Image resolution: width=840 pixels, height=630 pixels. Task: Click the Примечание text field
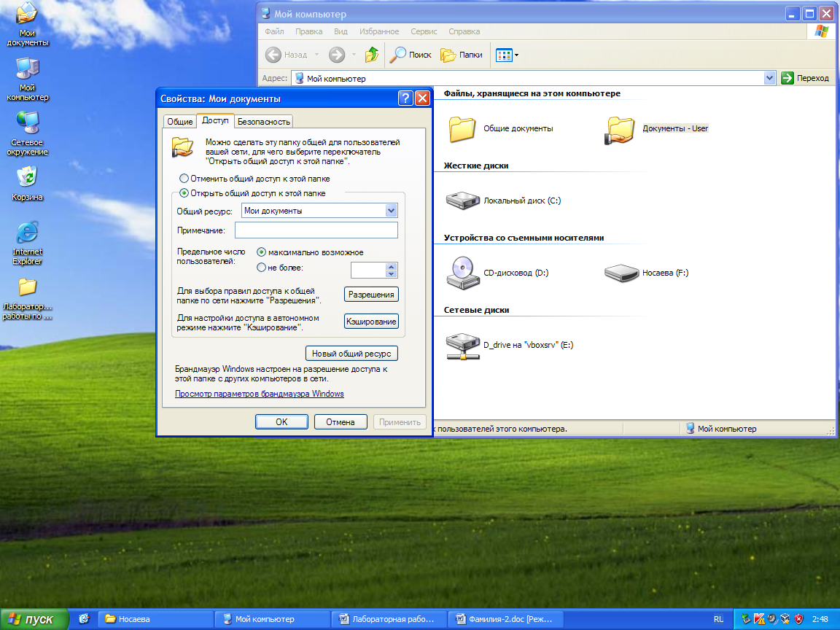[x=316, y=230]
